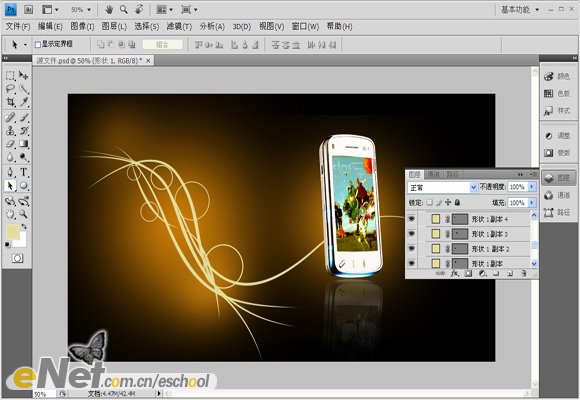Select the Brush tool

(24, 117)
